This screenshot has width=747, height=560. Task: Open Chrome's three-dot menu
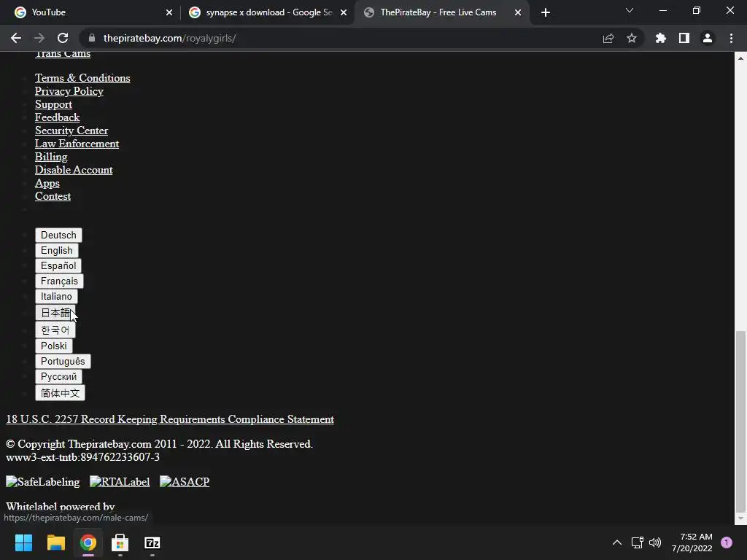[731, 38]
